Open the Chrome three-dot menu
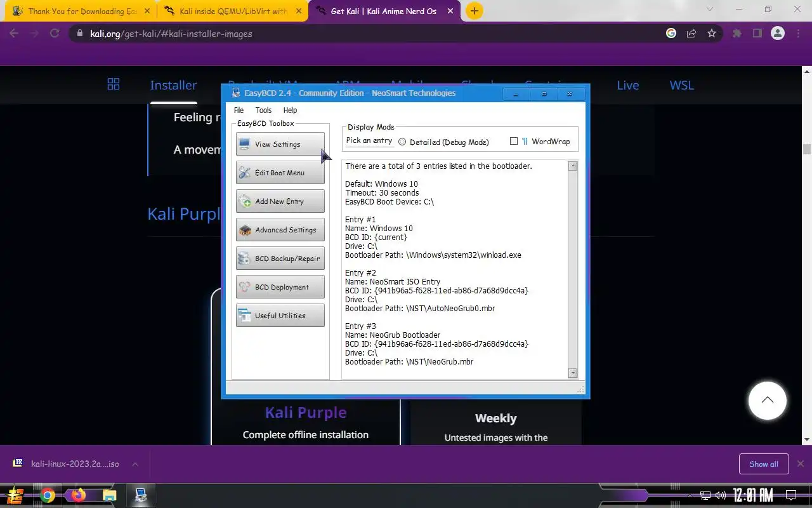This screenshot has width=812, height=508. [x=798, y=34]
